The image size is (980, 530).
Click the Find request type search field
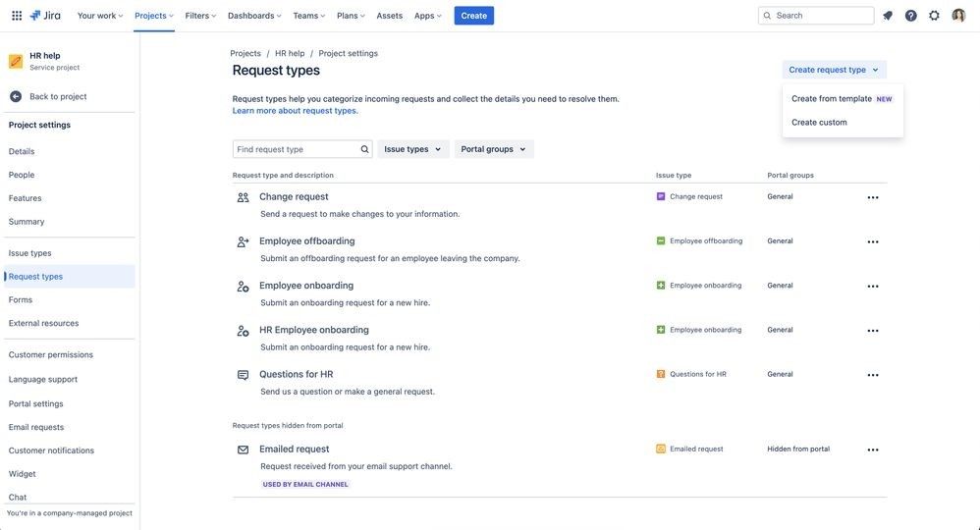tap(302, 149)
